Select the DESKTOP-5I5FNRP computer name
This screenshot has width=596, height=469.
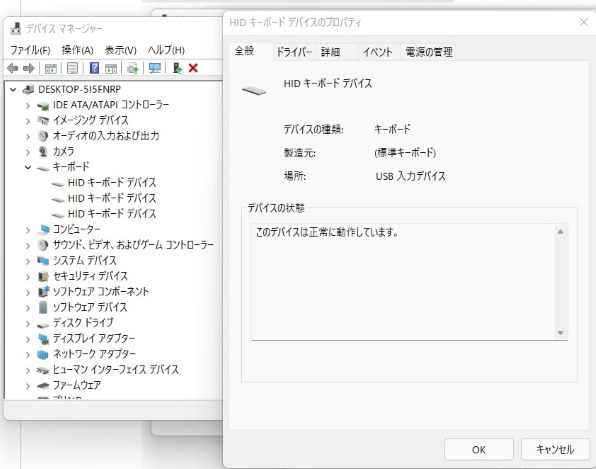tap(79, 89)
